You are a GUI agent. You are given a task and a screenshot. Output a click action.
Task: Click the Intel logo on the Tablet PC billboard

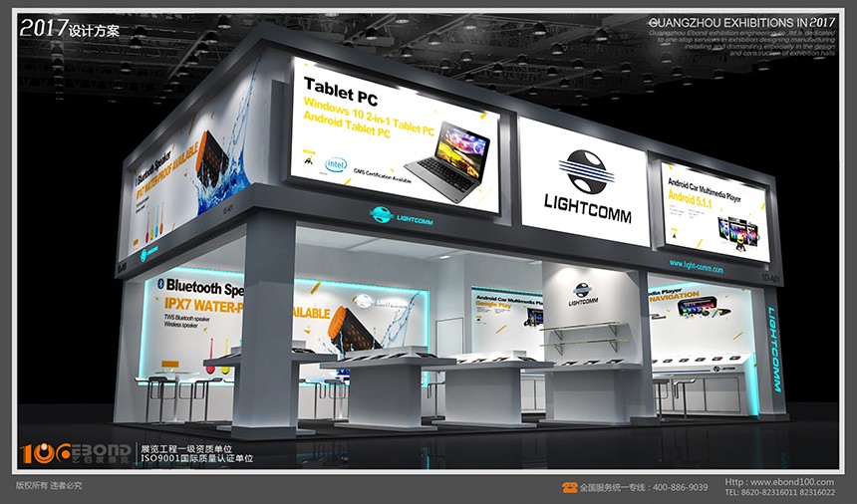336,164
